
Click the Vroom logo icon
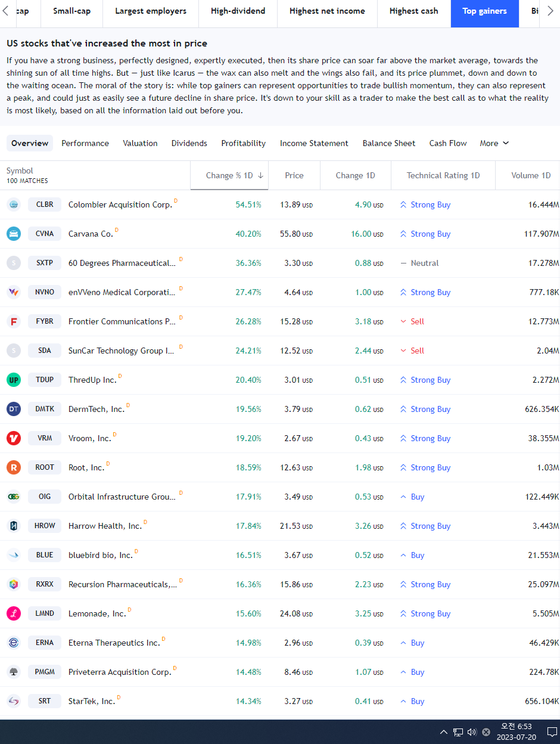pyautogui.click(x=14, y=438)
